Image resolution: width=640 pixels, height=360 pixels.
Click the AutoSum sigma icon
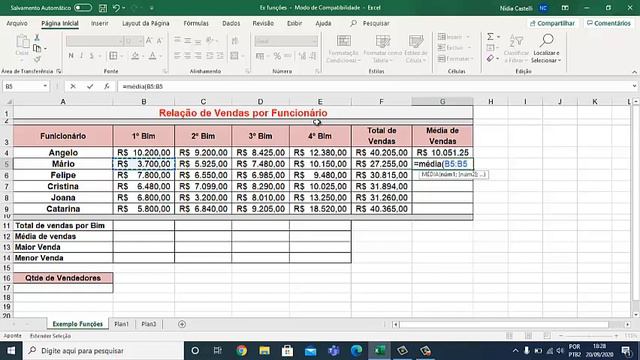point(490,37)
